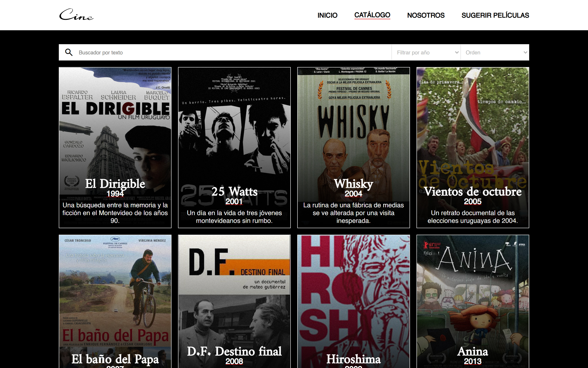Click the year 2008 under D.F. Destino final
This screenshot has width=588, height=368.
click(234, 361)
